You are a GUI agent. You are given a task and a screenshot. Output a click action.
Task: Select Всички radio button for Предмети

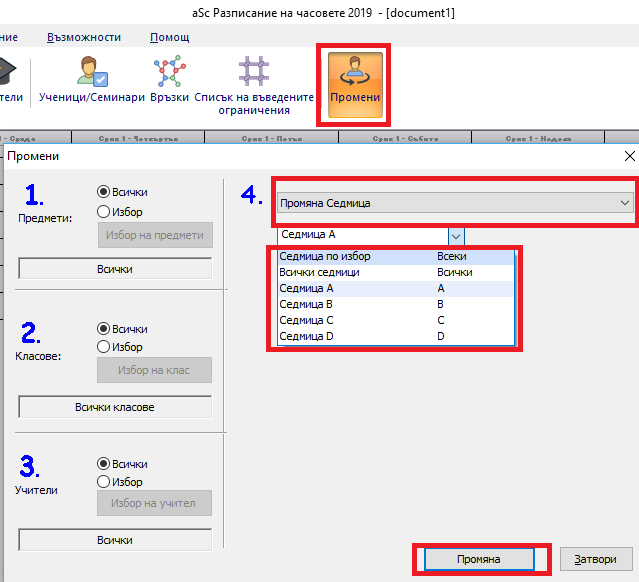(x=103, y=192)
